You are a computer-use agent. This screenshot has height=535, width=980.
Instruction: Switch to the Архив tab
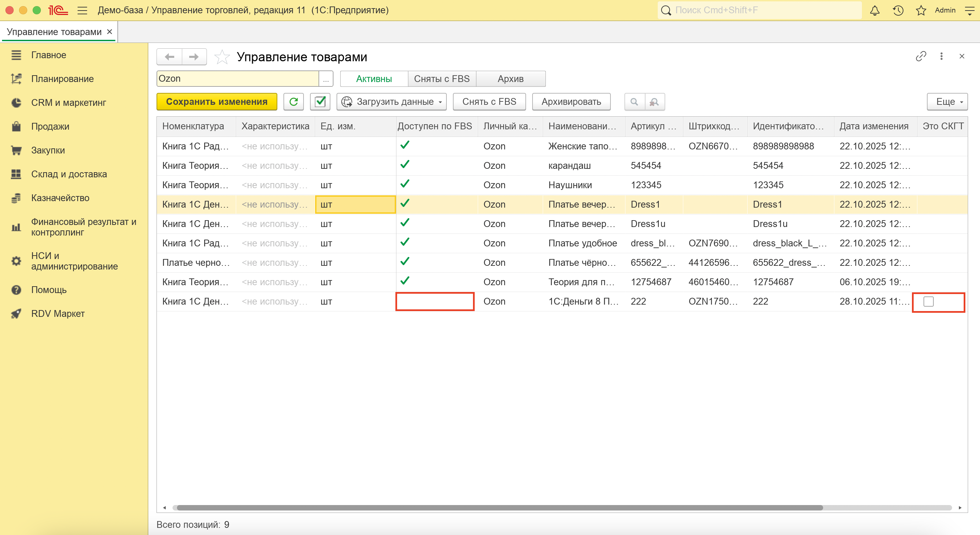coord(510,79)
